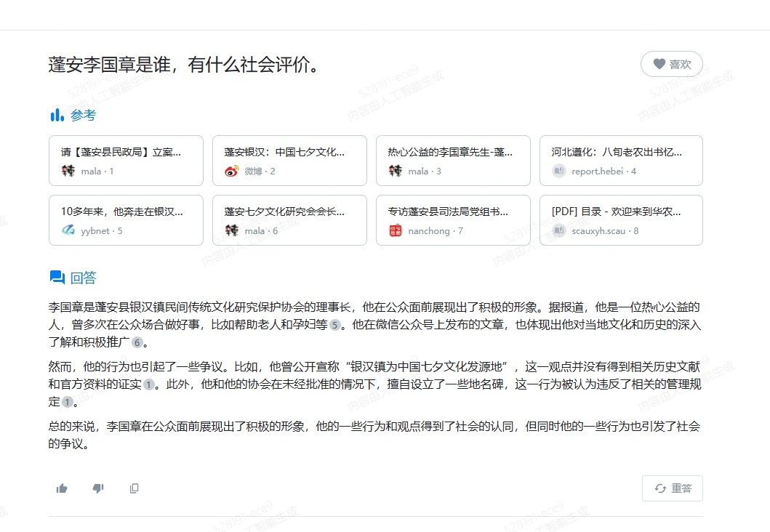This screenshot has width=770, height=532.
Task: Click the 喜欢 heart button
Action: point(671,64)
